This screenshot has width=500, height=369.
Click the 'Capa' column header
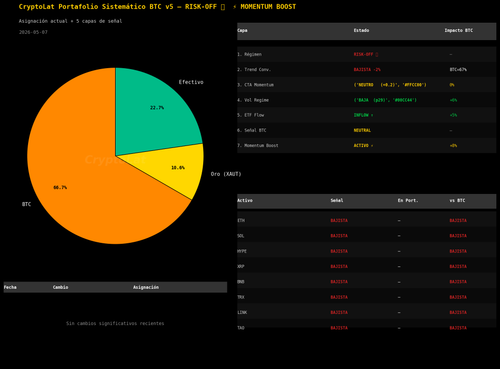(242, 30)
